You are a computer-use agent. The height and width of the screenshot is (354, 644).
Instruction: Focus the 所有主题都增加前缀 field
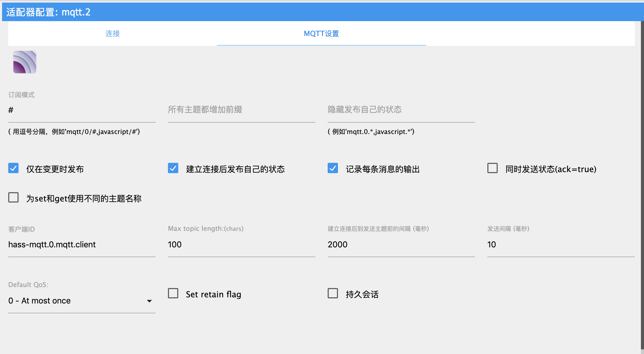point(241,110)
